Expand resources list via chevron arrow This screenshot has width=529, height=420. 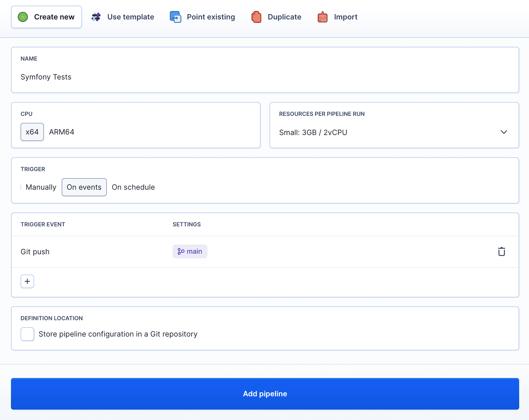[x=504, y=132]
